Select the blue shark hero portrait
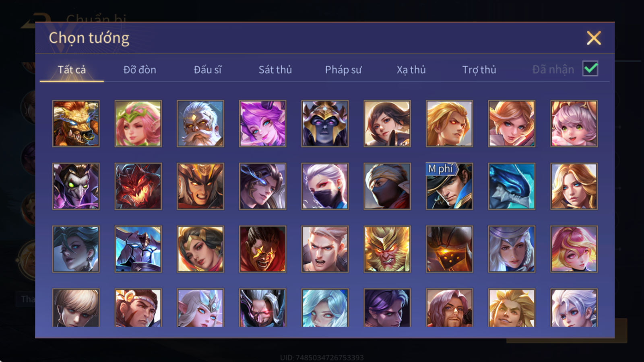 [x=512, y=186]
